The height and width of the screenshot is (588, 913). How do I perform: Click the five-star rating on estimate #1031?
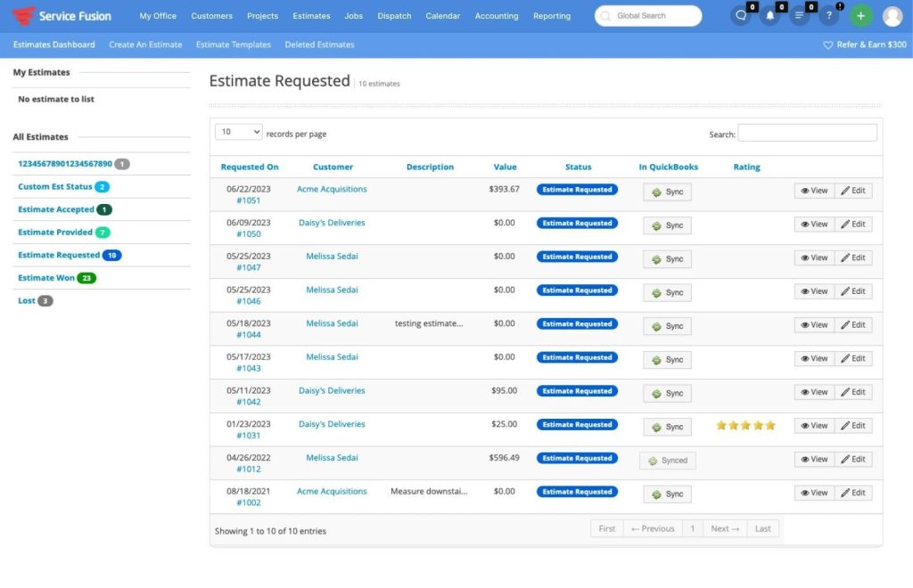point(745,426)
